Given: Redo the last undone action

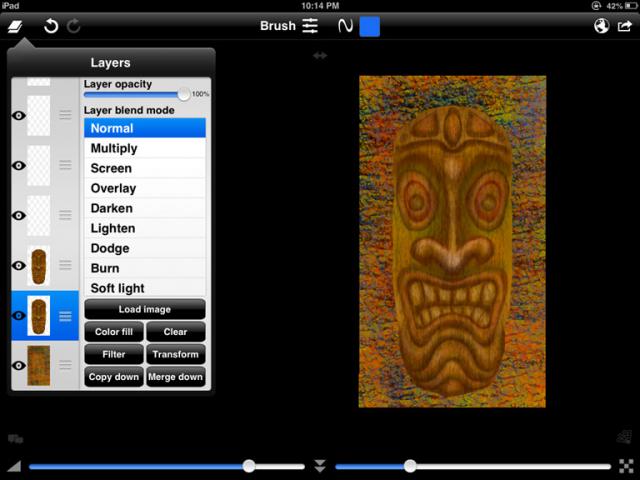Looking at the screenshot, I should [74, 26].
